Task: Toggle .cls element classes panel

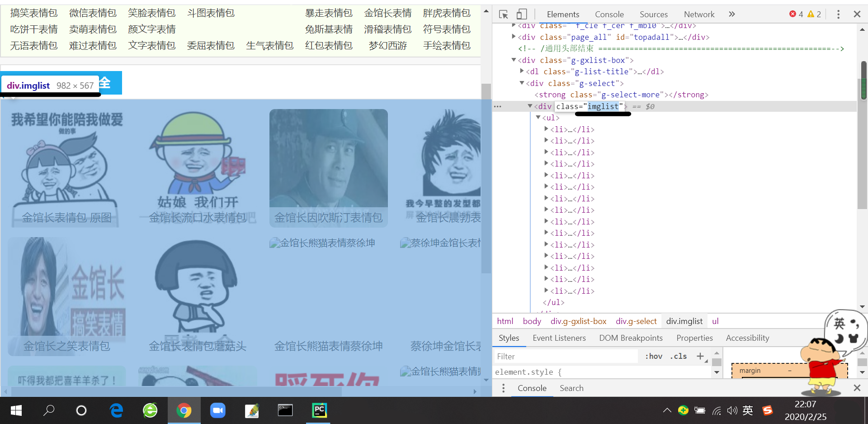Action: (678, 356)
